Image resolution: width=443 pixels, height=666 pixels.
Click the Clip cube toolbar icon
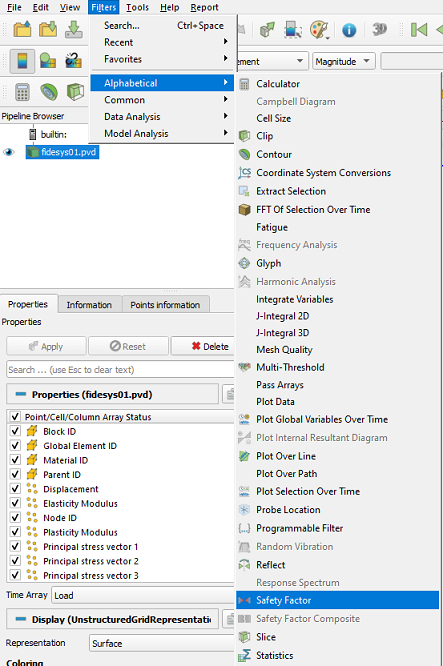75,91
